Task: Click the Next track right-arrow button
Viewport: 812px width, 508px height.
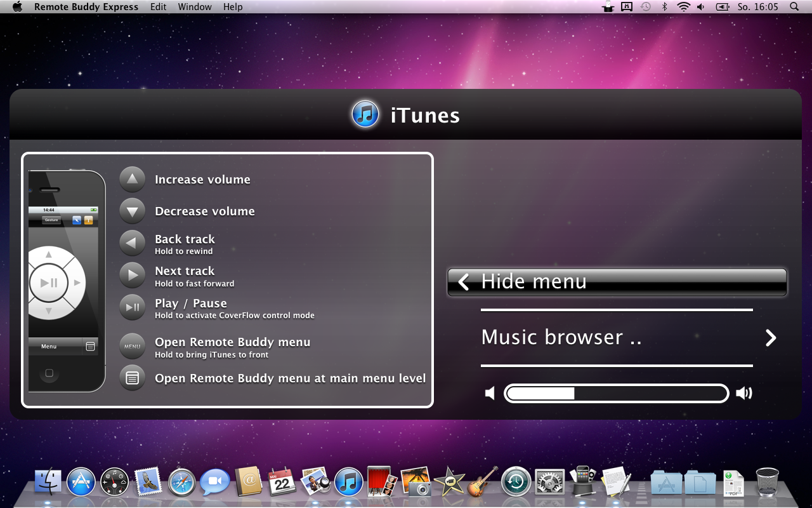Action: click(133, 275)
